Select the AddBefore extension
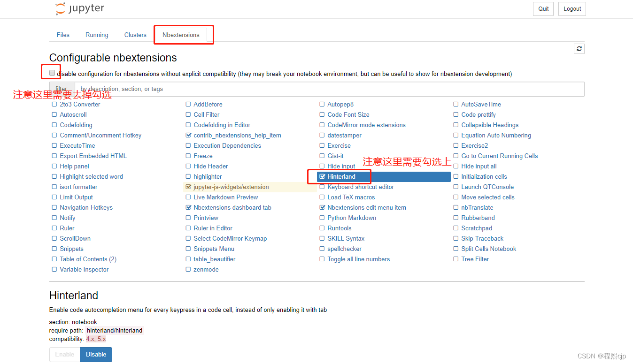 (208, 104)
